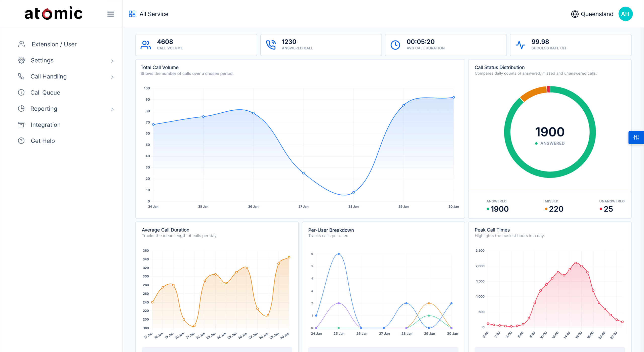Toggle the Missed 220 legend entry
644x352 pixels.
[554, 209]
